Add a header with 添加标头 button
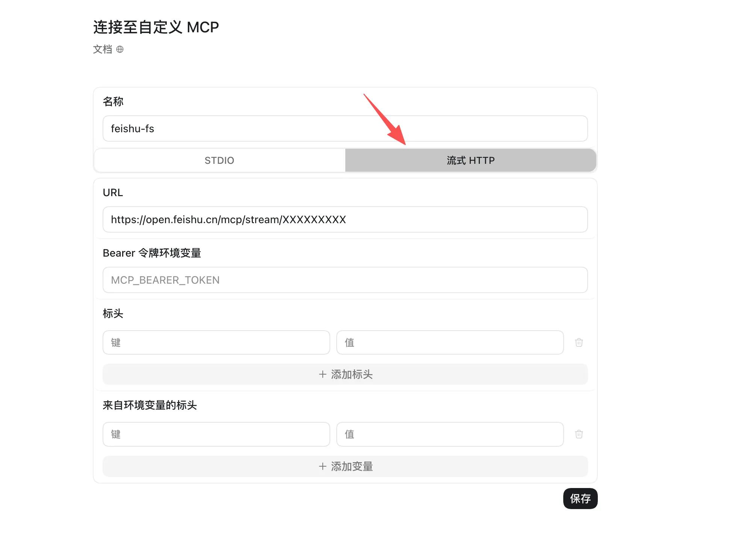Viewport: 756px width, 541px height. tap(345, 374)
